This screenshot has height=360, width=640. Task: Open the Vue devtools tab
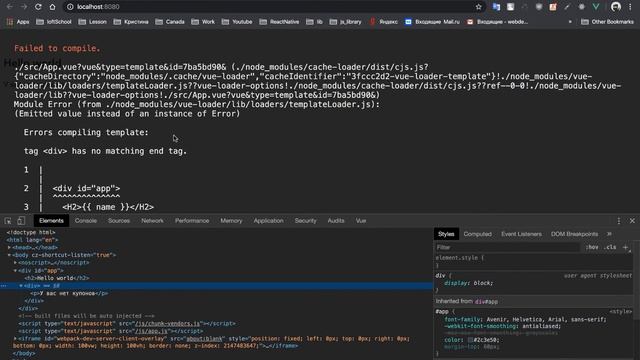pos(360,221)
